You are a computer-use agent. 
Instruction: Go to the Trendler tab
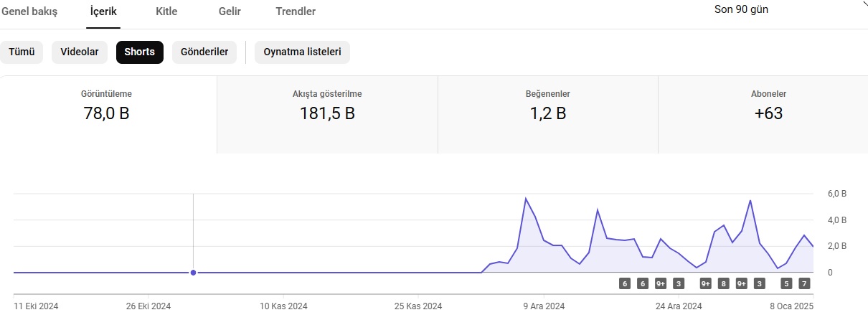(296, 11)
